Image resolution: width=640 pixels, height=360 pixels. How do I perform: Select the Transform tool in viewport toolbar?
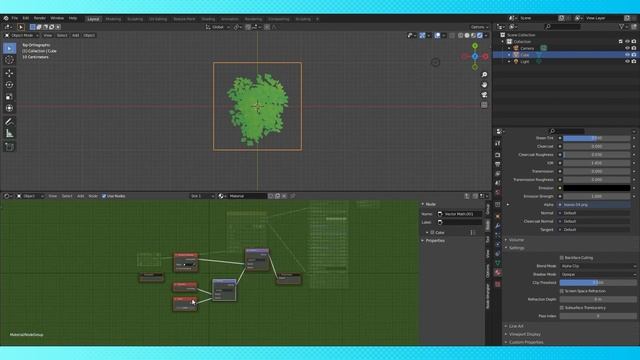pyautogui.click(x=9, y=108)
